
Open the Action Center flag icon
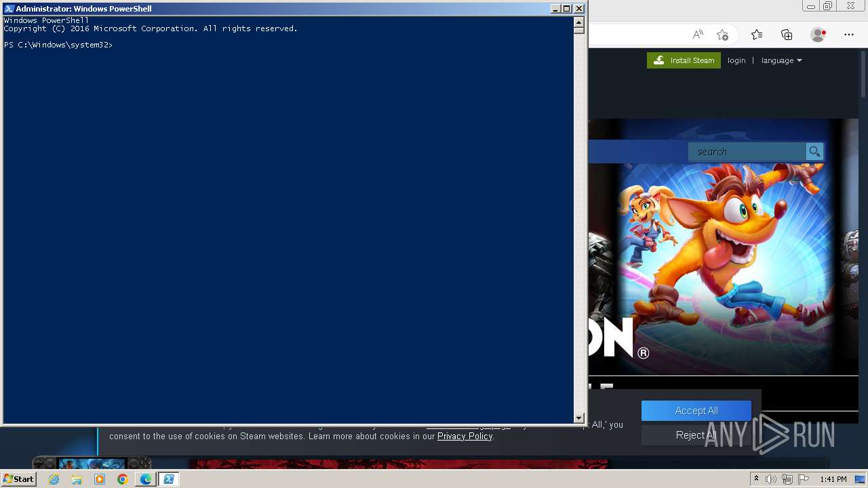click(803, 479)
